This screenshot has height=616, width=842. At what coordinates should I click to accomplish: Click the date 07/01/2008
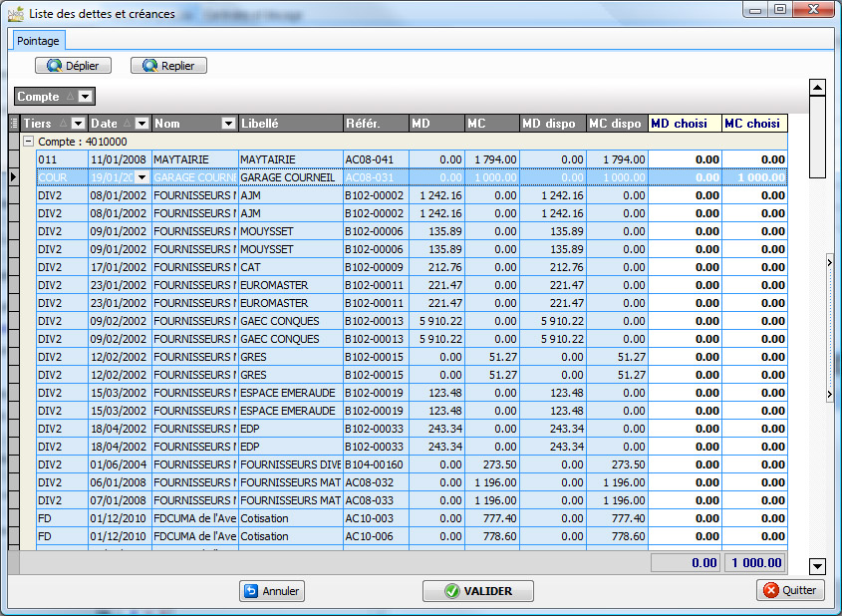coord(120,500)
